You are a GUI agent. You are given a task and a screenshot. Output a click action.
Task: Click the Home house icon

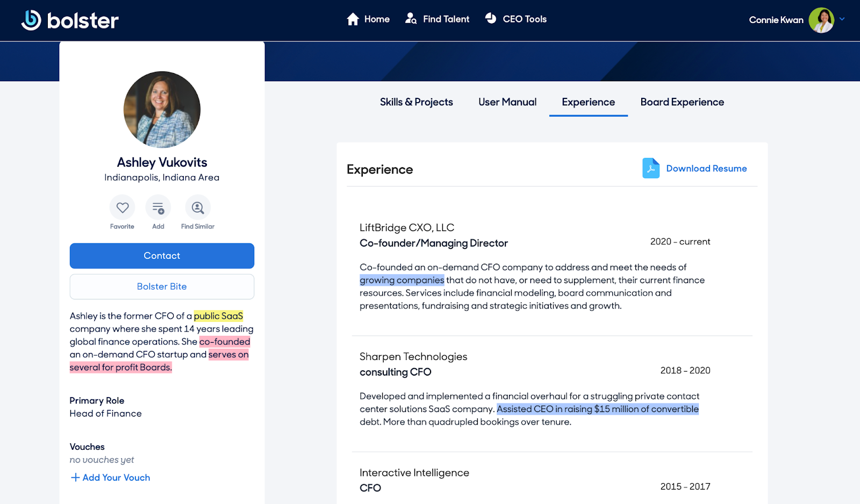[353, 19]
